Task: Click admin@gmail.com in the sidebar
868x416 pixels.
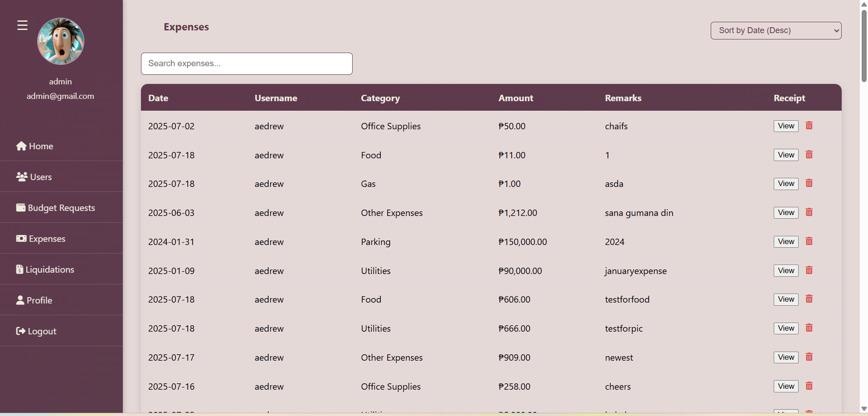Action: pos(60,96)
